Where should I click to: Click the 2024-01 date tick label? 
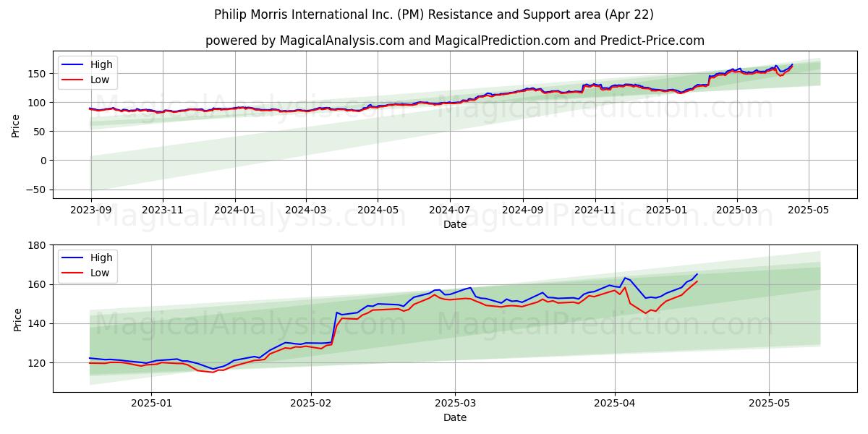click(234, 210)
